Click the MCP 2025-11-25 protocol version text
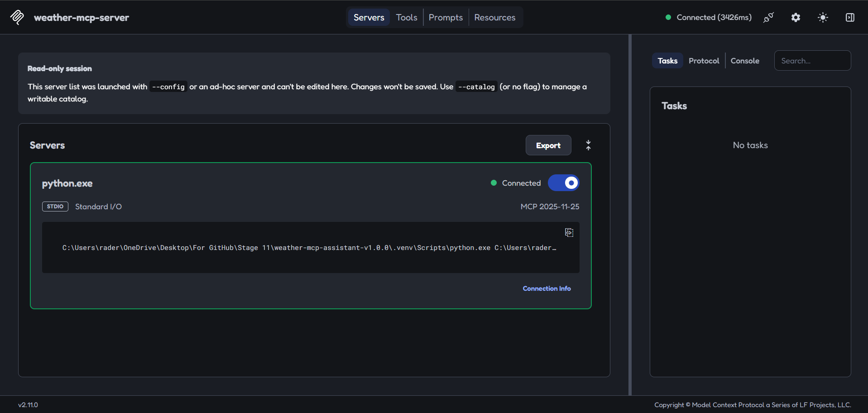Image resolution: width=868 pixels, height=413 pixels. (x=550, y=206)
